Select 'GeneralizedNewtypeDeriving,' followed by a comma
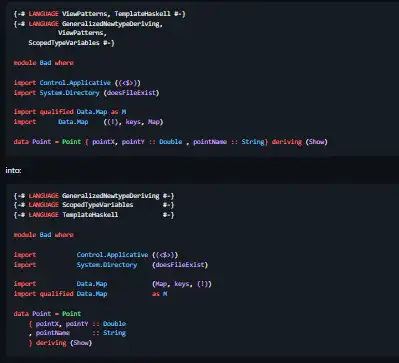 pyautogui.click(x=112, y=24)
